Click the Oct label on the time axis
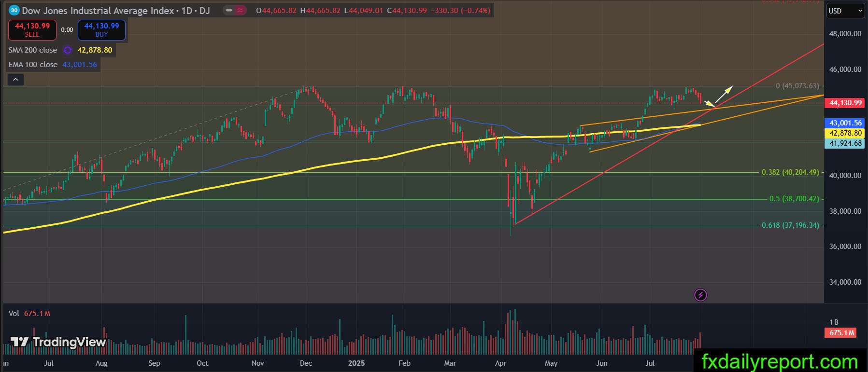 pos(202,363)
